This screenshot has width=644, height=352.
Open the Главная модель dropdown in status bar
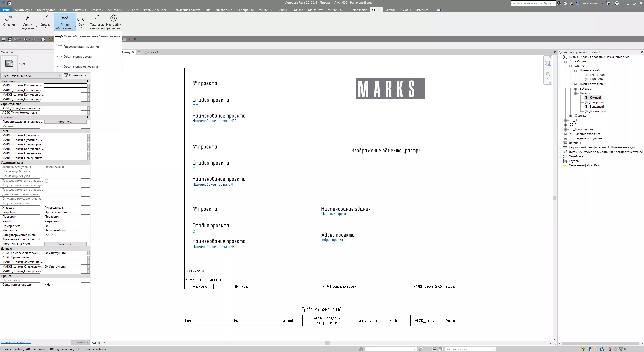[x=494, y=349]
